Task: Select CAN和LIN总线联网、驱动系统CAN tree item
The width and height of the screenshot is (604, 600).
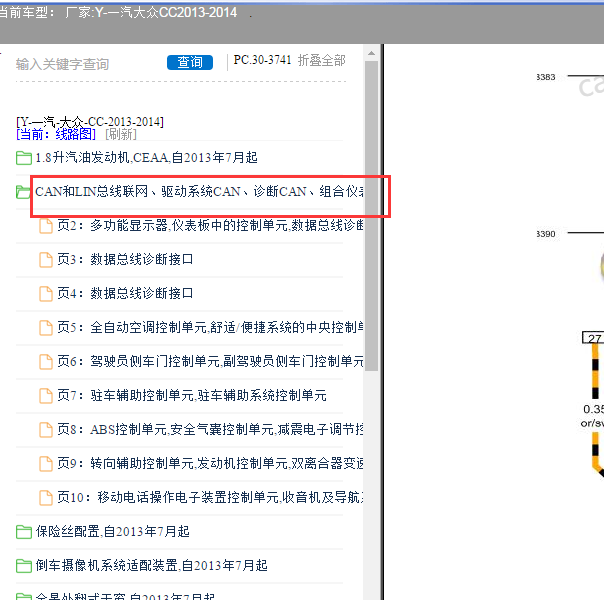Action: click(x=199, y=191)
